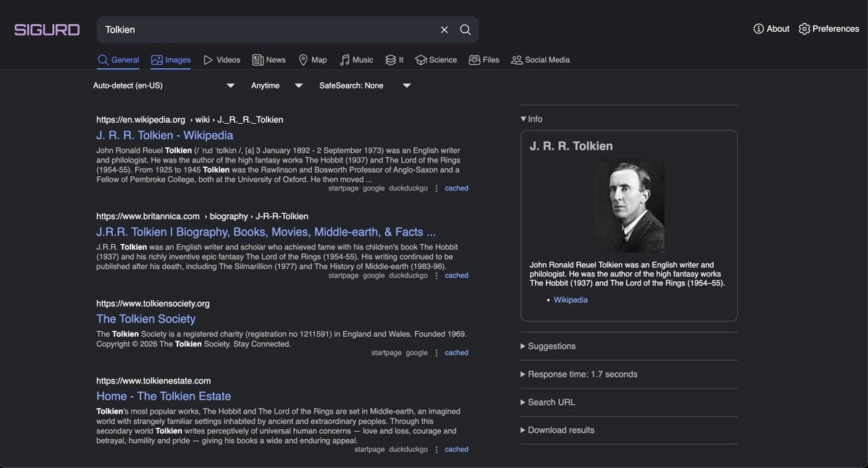This screenshot has width=868, height=468.
Task: Click the Music note icon
Action: pyautogui.click(x=345, y=60)
